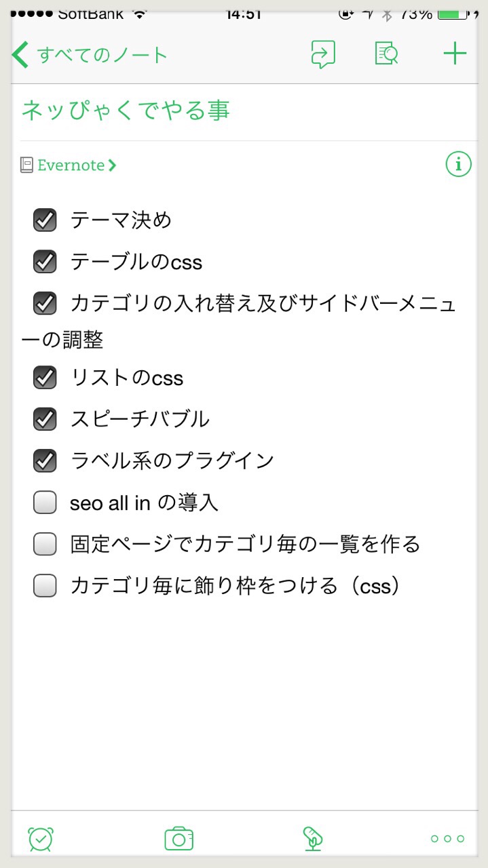Tap the share note icon

[323, 54]
